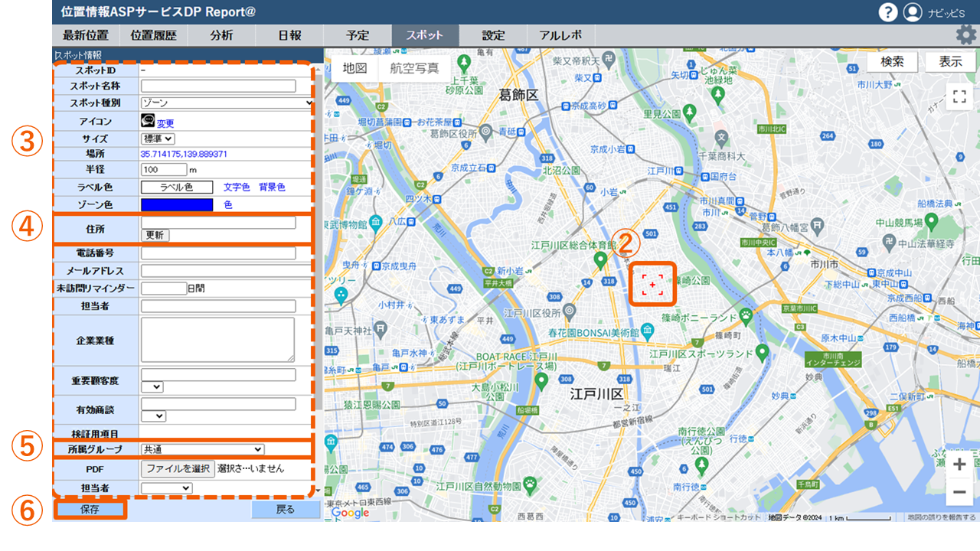Click the 江戸川区役所 map marker
The width and height of the screenshot is (980, 551).
click(x=569, y=311)
